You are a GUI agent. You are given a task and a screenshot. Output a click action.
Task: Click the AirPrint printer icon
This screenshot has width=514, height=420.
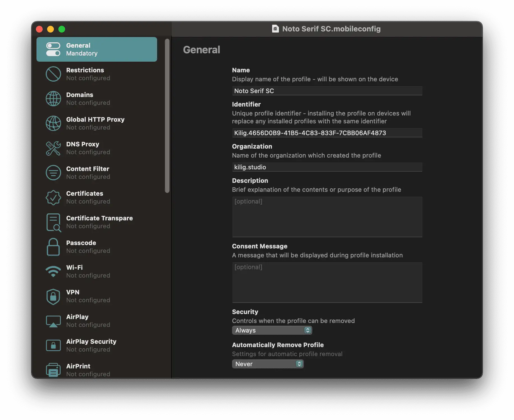click(x=53, y=370)
